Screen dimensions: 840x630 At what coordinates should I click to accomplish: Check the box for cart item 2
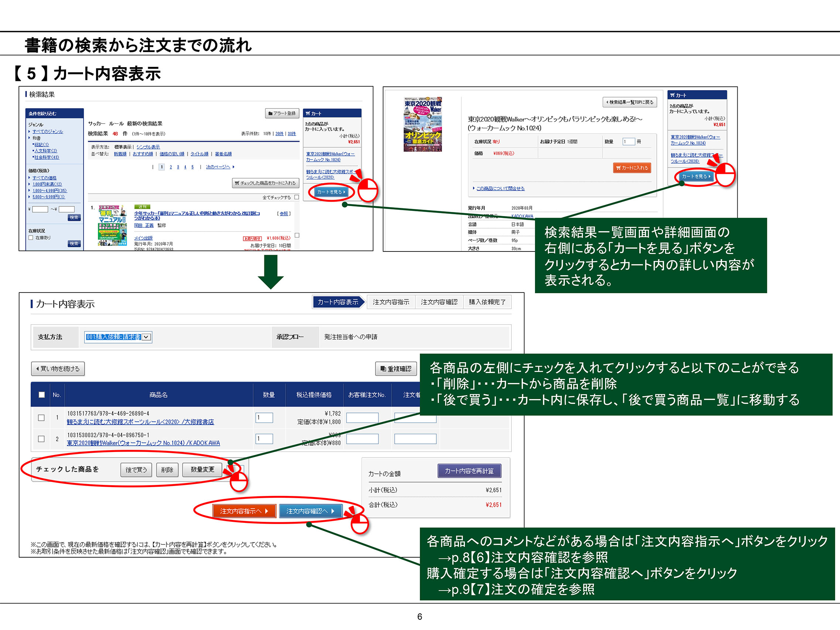(x=41, y=439)
